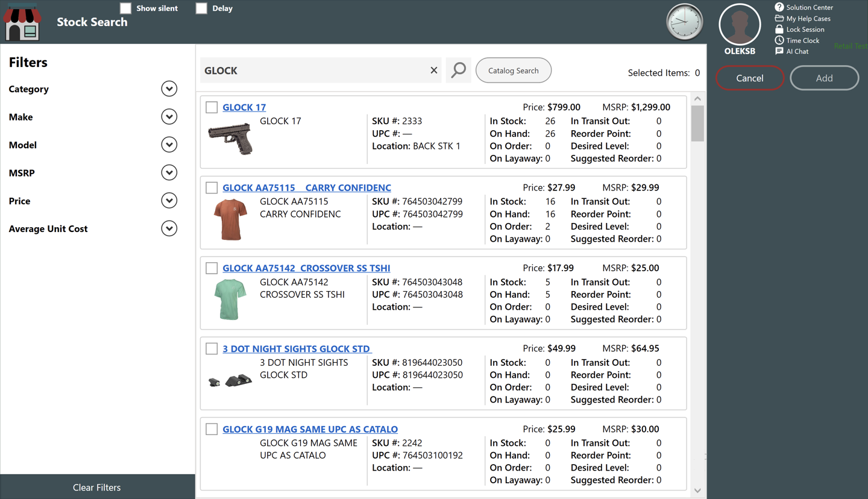Open GLOCK AA75115 CARRY CONFIDENC link
The height and width of the screenshot is (499, 868).
point(307,187)
